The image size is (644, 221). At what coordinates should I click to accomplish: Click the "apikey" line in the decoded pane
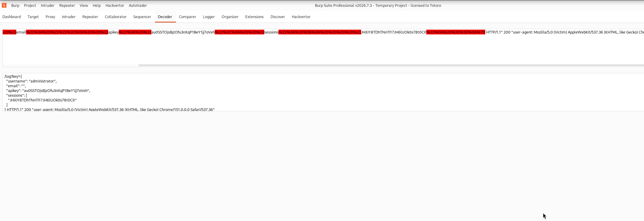[48, 90]
